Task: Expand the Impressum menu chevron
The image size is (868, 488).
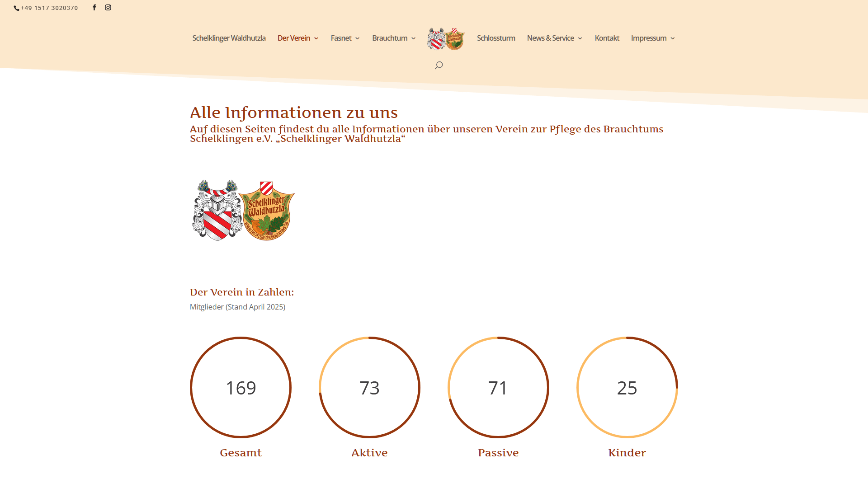Action: 673,38
